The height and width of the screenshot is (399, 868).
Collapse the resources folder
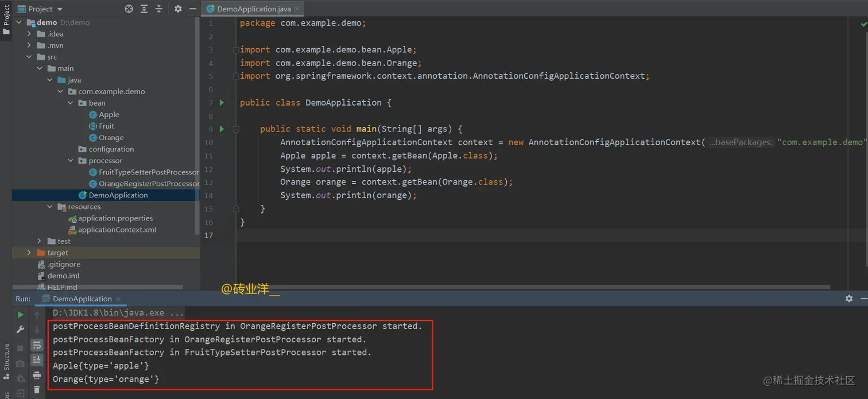pyautogui.click(x=50, y=207)
